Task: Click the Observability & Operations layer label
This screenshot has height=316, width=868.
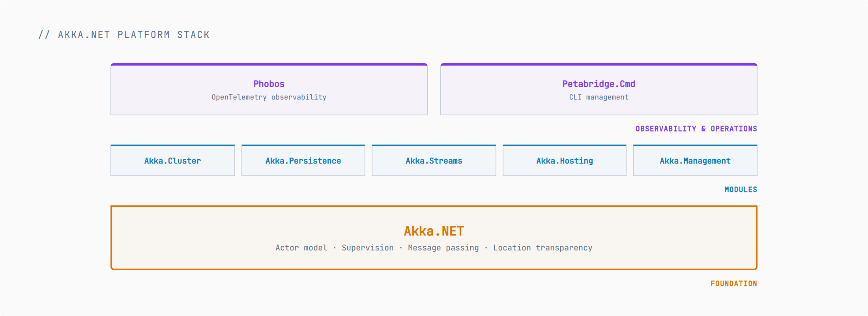Action: point(696,129)
